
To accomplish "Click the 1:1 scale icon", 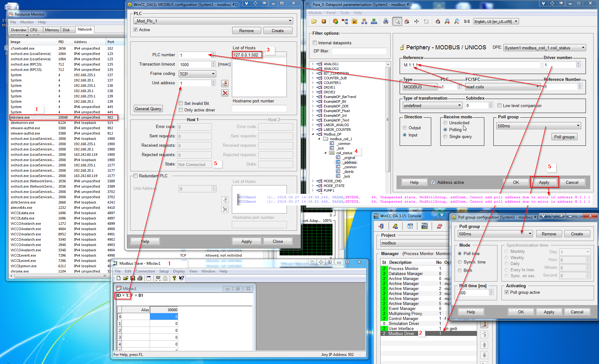I will (x=467, y=21).
